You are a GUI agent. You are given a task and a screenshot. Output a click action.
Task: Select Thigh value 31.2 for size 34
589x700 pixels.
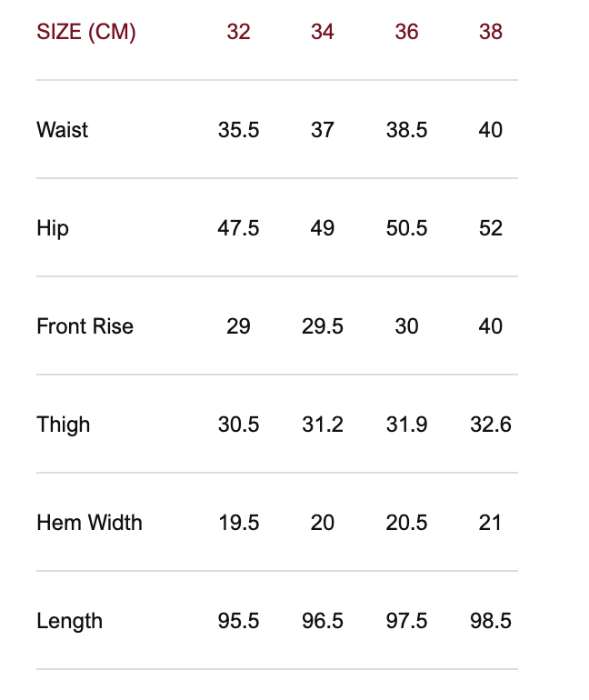(x=323, y=425)
